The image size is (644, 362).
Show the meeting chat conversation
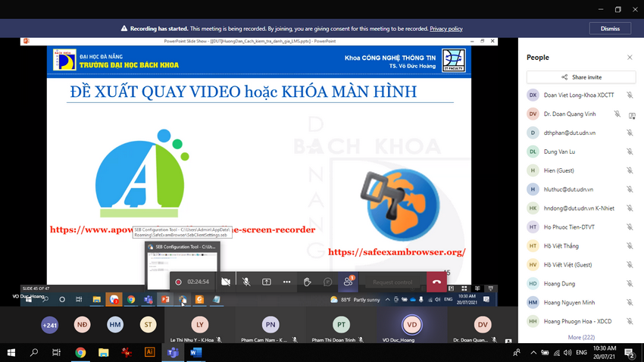(x=328, y=282)
